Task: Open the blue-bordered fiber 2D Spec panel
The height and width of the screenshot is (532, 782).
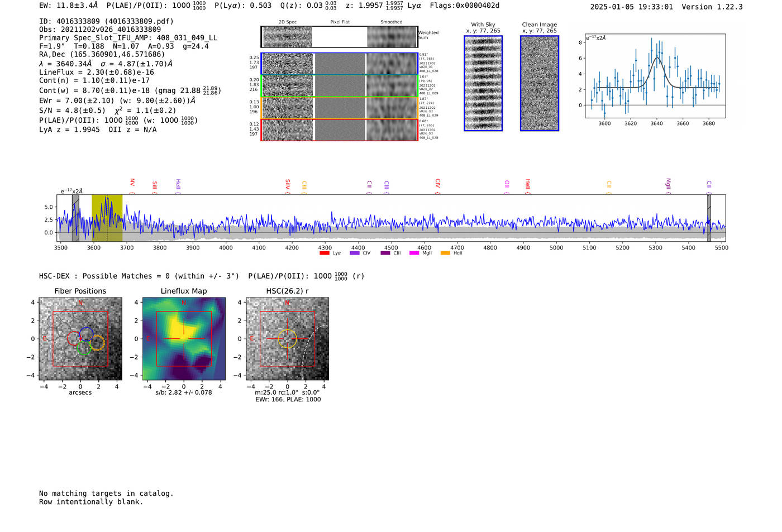Action: 288,64
